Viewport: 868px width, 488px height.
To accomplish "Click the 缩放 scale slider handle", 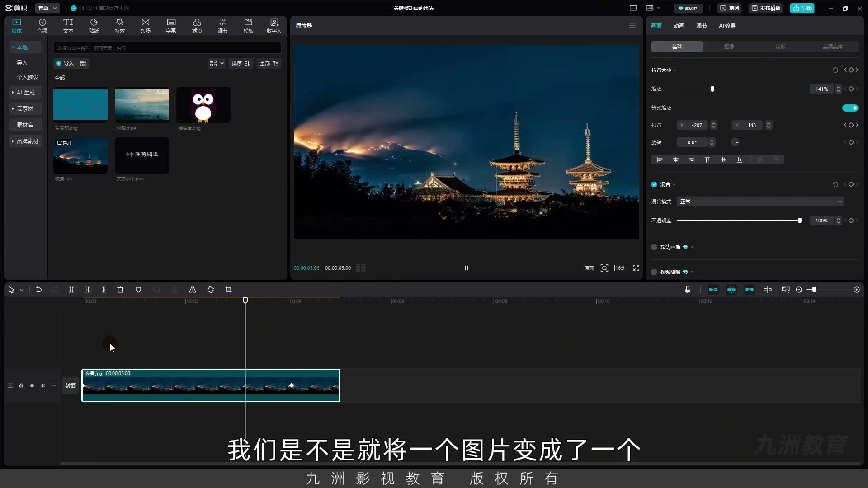I will 712,89.
